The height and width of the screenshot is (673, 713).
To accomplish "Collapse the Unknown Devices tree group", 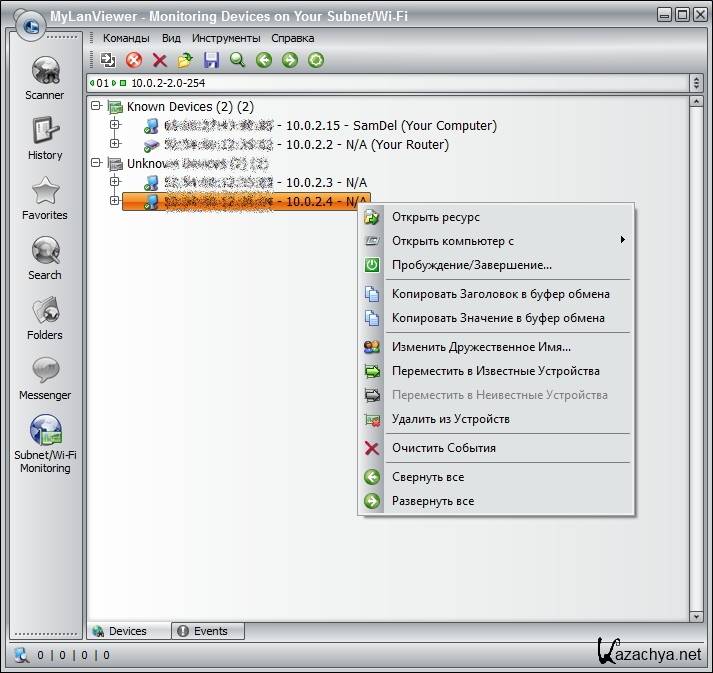I will (x=96, y=163).
